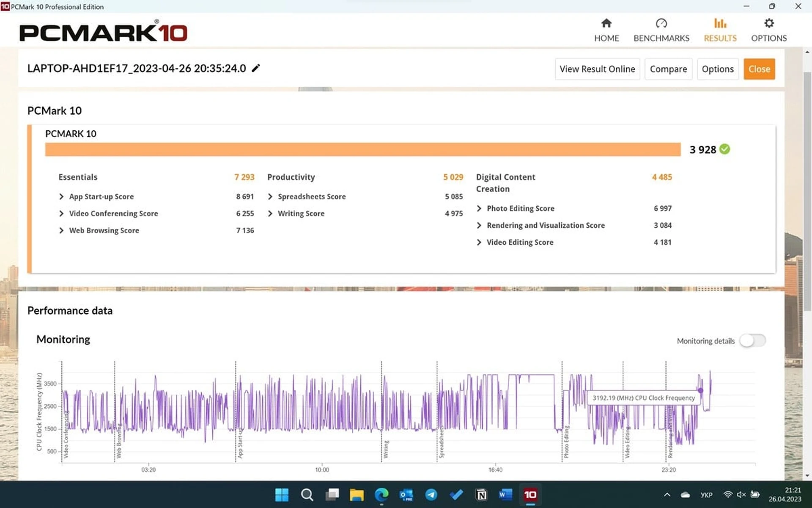The height and width of the screenshot is (508, 812).
Task: Close the result with the orange Close button
Action: point(759,69)
